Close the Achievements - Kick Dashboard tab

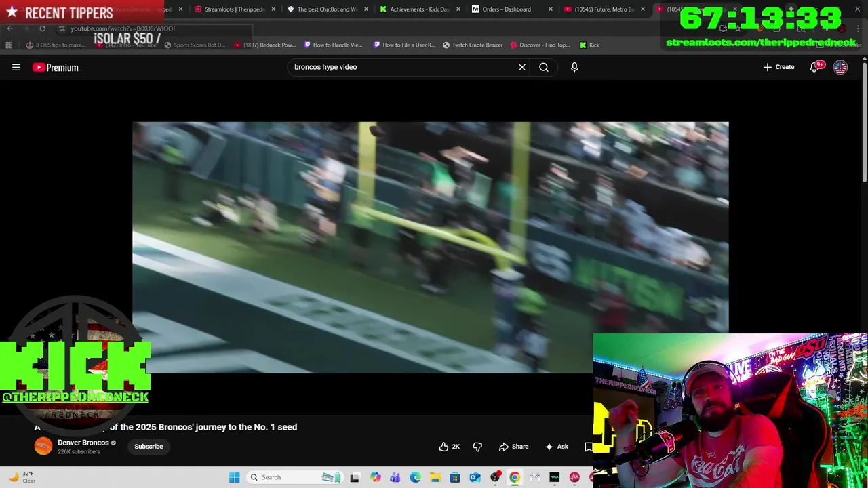(x=458, y=9)
